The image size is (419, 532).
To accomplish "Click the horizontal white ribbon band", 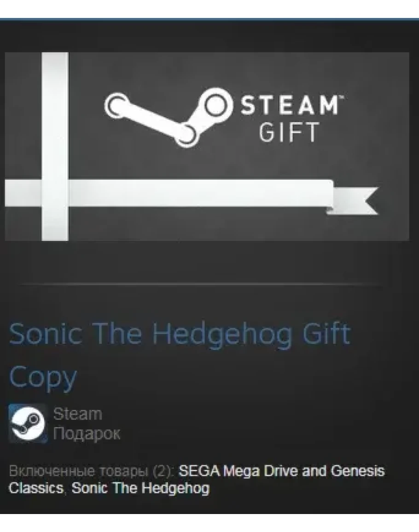I will pos(169,193).
